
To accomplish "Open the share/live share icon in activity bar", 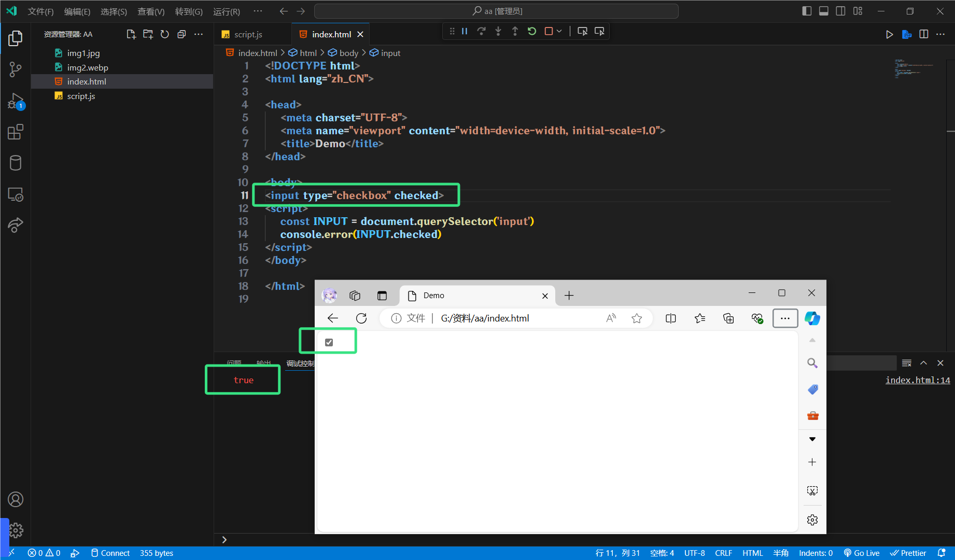I will point(16,225).
